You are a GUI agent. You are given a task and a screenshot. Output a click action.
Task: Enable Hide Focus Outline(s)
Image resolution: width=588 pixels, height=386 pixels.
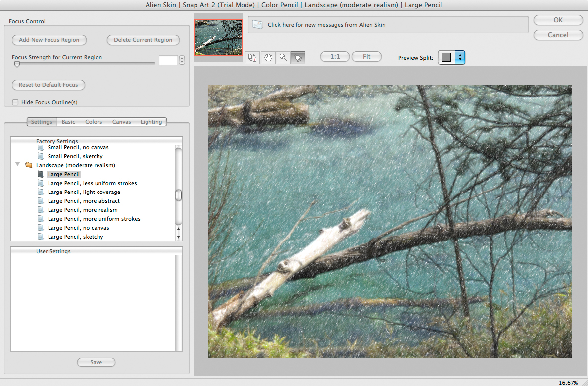click(x=15, y=102)
